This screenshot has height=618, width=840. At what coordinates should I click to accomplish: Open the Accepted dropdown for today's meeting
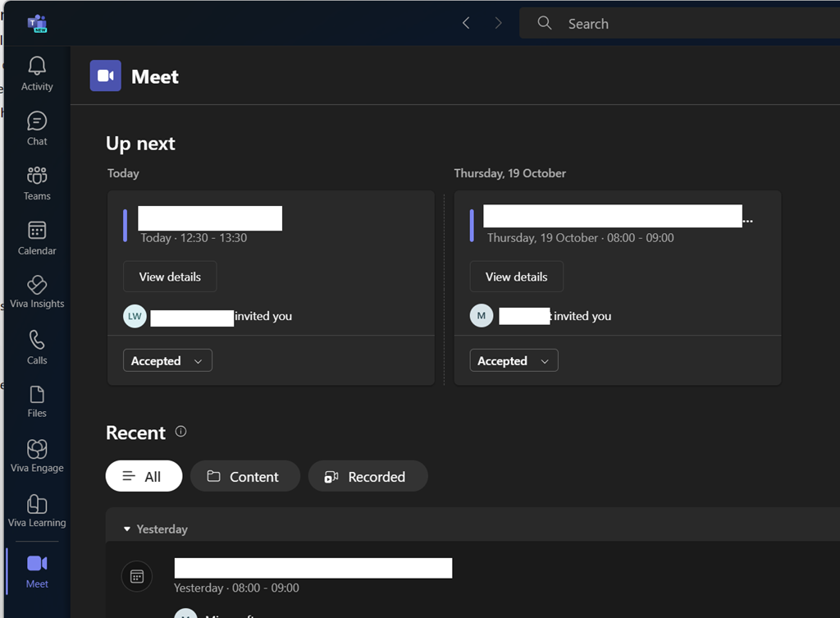tap(167, 361)
